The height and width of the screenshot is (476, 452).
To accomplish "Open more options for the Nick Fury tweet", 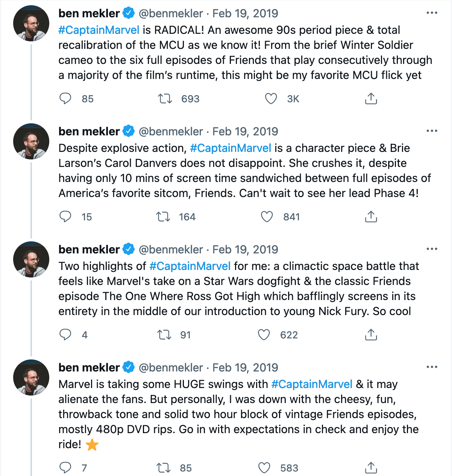I will pyautogui.click(x=432, y=249).
